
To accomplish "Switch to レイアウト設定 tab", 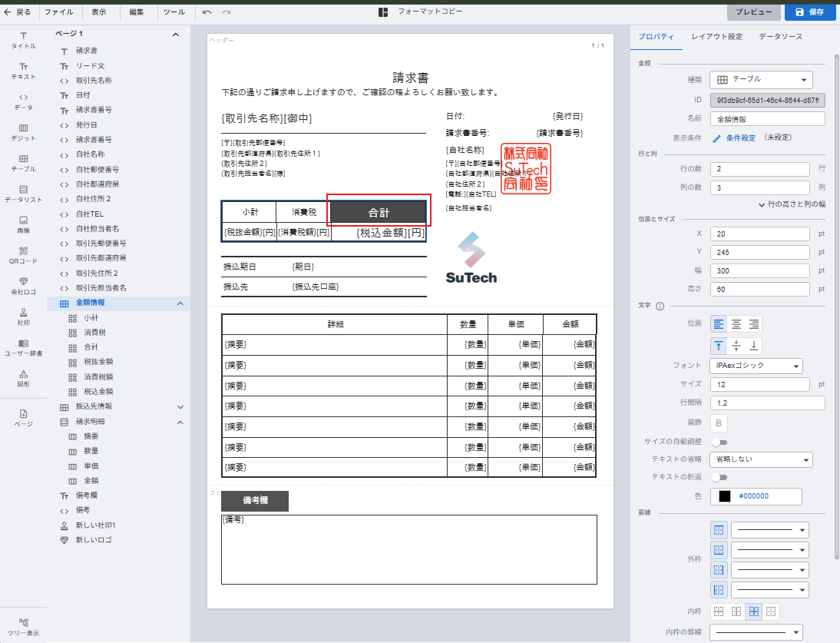I will tap(716, 37).
